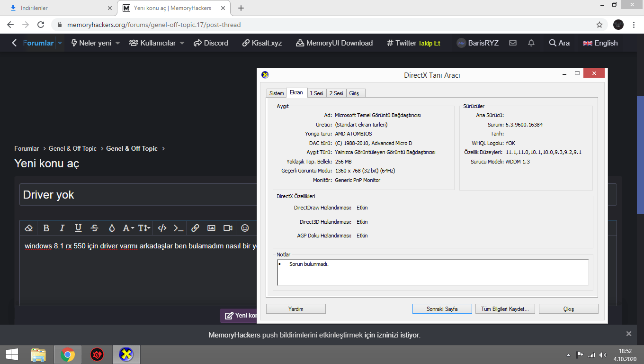Screen dimensions: 644x364
Task: Click the Çıkış button
Action: coord(569,309)
